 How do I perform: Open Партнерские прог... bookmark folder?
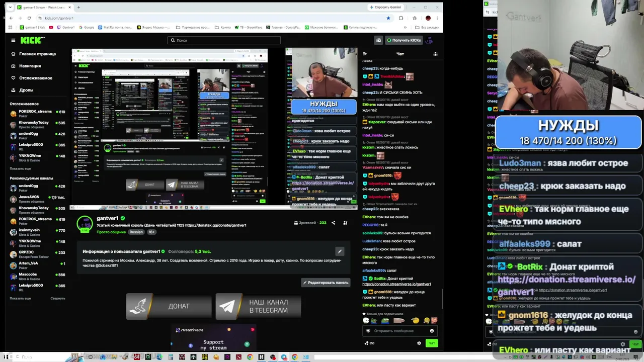tap(193, 27)
